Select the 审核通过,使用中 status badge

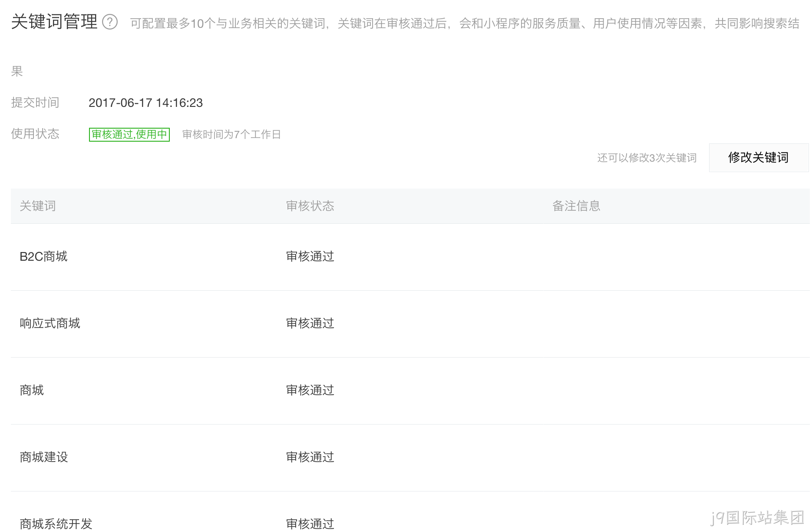pos(129,134)
